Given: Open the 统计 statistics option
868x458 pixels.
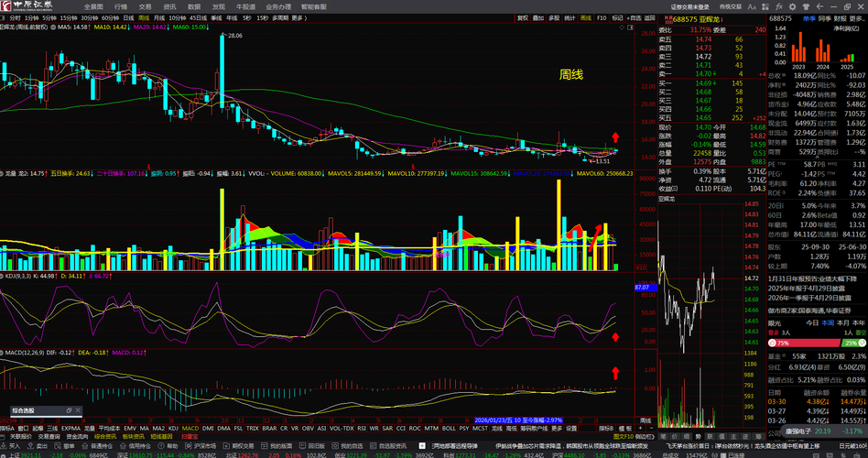Looking at the screenshot, I should click(570, 17).
